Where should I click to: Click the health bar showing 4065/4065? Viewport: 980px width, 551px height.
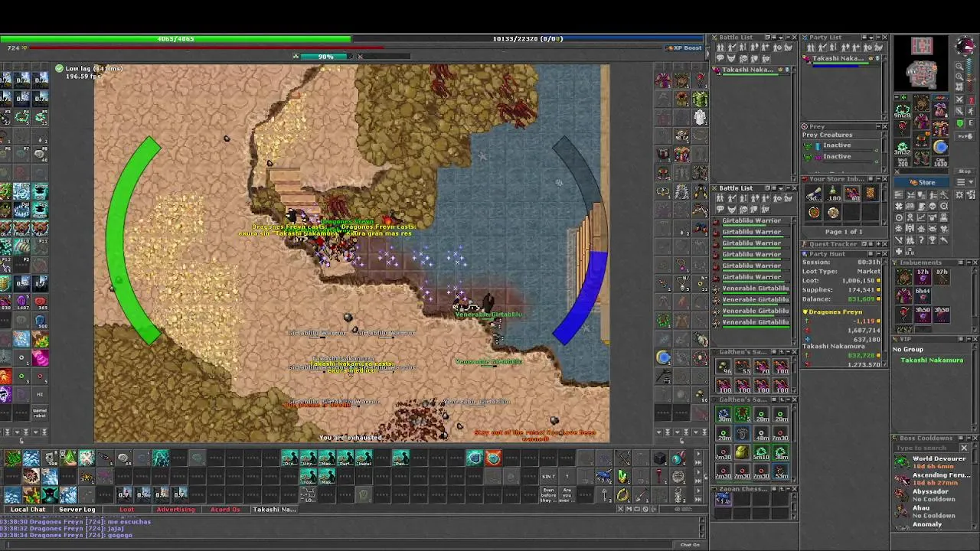click(175, 38)
